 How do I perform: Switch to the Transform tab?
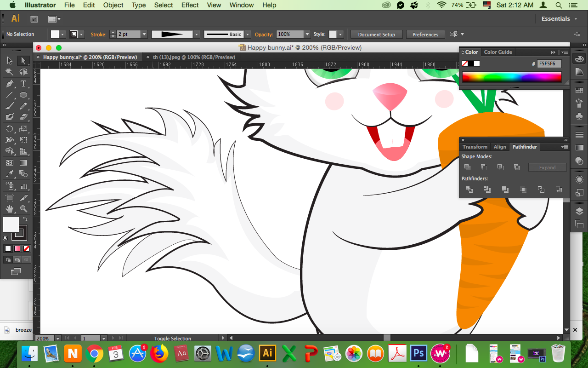pos(475,147)
